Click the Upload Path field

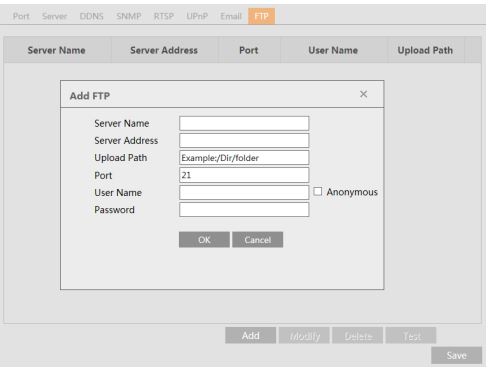(244, 158)
